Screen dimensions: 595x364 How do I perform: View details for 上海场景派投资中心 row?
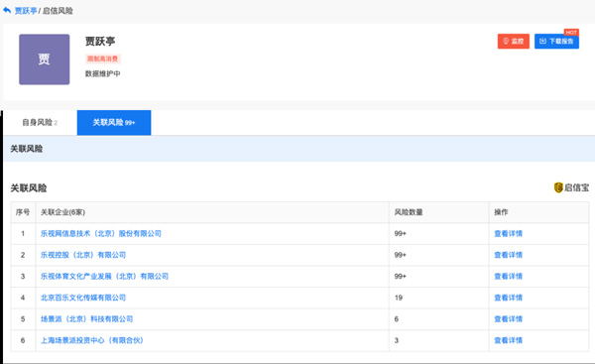pyautogui.click(x=508, y=340)
